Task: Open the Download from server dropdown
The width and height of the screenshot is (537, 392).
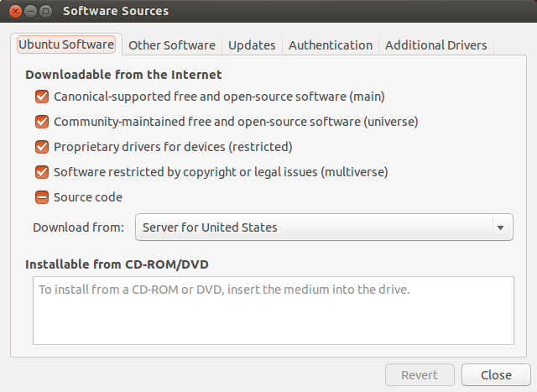Action: (x=324, y=227)
